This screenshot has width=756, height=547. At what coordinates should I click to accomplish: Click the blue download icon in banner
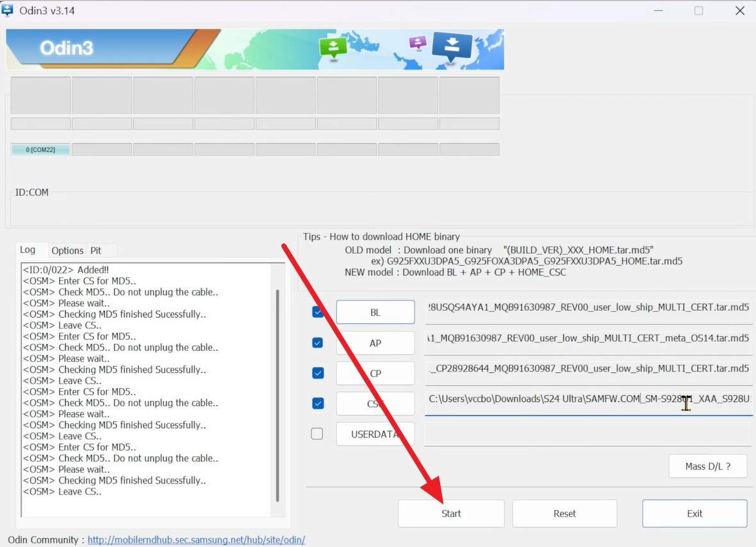(x=452, y=47)
